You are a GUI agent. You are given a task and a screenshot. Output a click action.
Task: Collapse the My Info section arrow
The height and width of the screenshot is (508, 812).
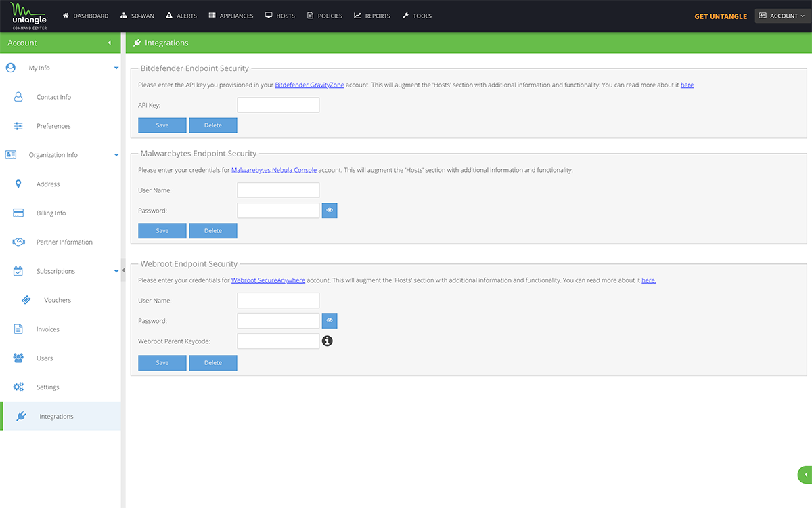click(116, 68)
